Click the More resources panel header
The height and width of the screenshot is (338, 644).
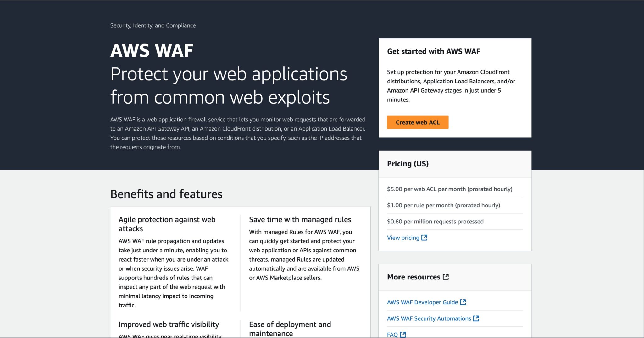click(x=414, y=277)
